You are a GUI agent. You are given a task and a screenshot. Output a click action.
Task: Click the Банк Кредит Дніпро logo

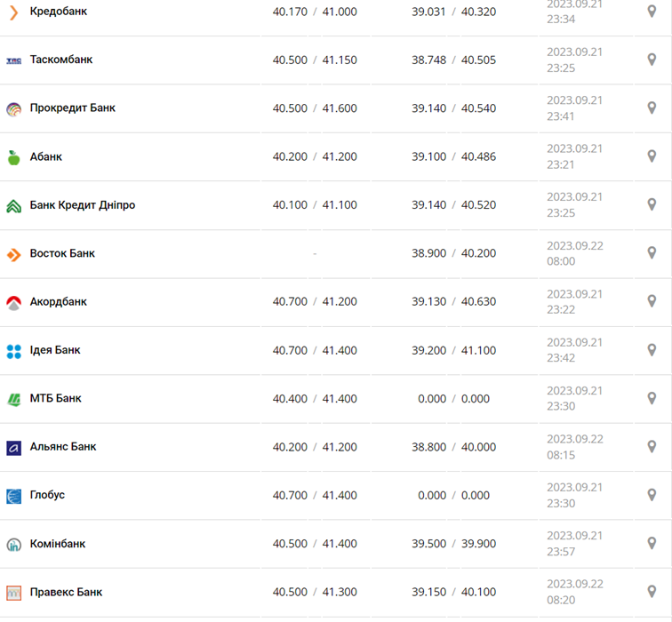click(13, 205)
